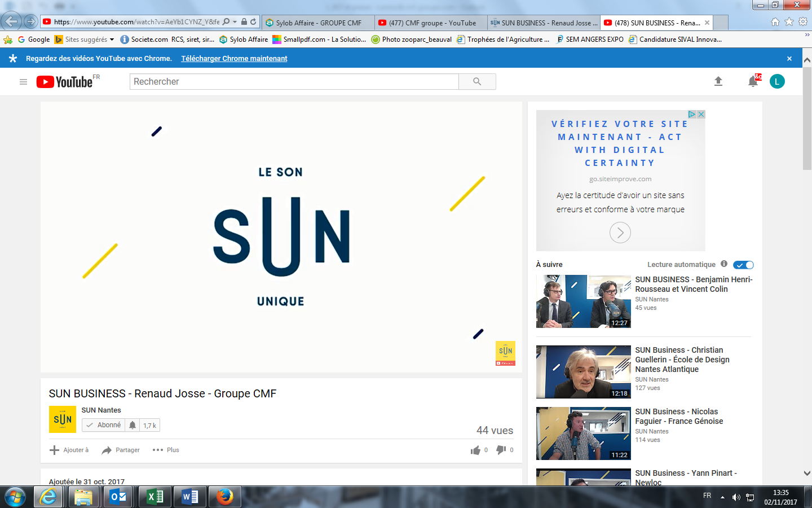
Task: Click the Ajouter à plus icon
Action: click(x=54, y=450)
